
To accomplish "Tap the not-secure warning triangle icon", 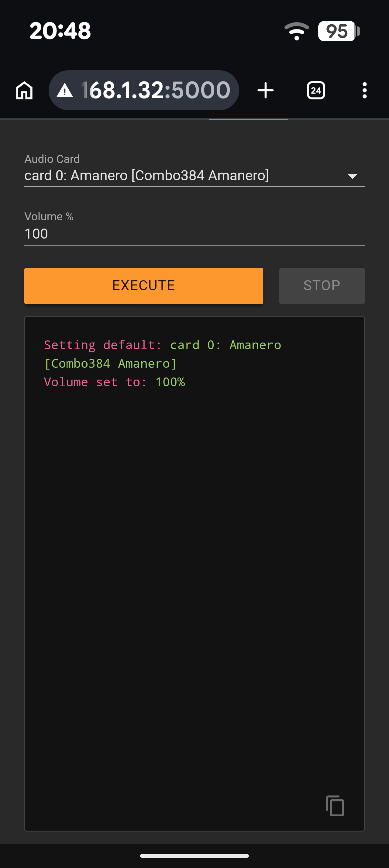I will coord(65,90).
